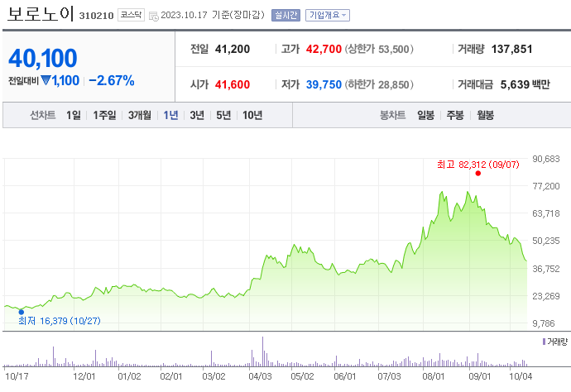Click the 77,200 price axis label

[546, 186]
